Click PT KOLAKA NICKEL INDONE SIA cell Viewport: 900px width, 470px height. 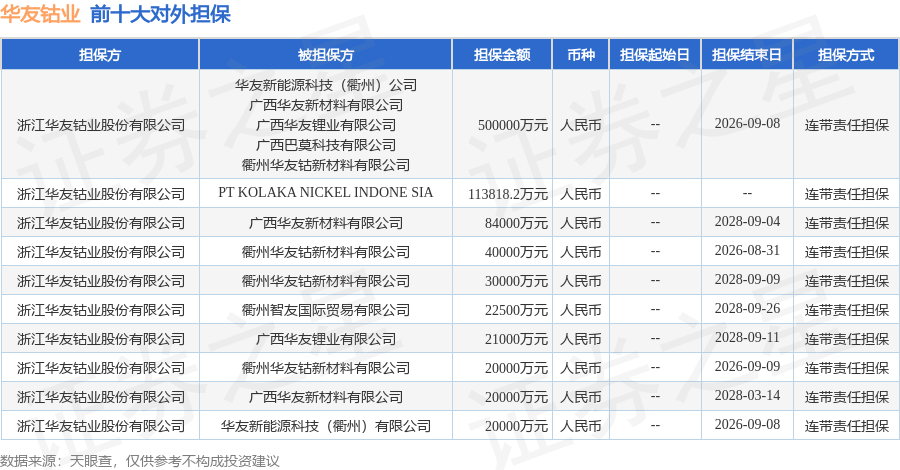click(325, 192)
